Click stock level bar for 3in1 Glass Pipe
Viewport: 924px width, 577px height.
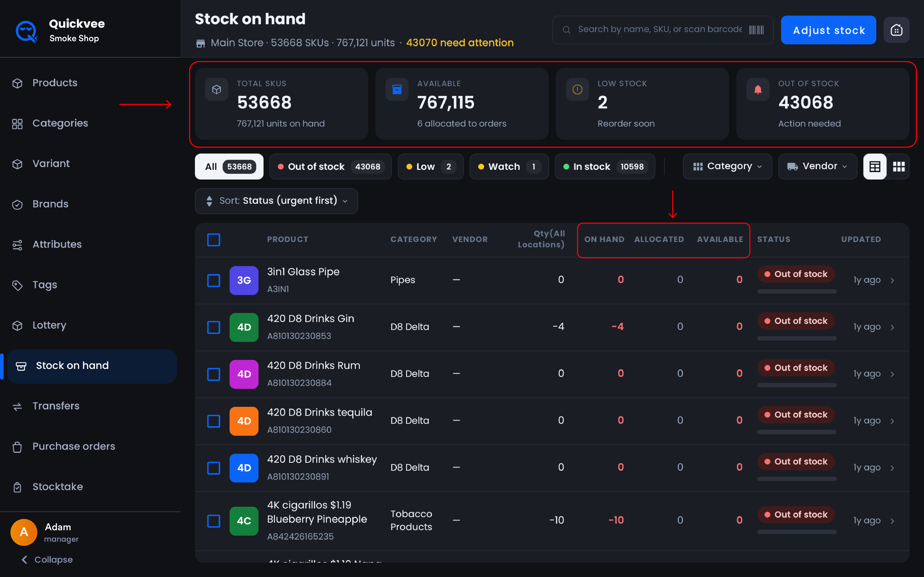click(x=797, y=292)
